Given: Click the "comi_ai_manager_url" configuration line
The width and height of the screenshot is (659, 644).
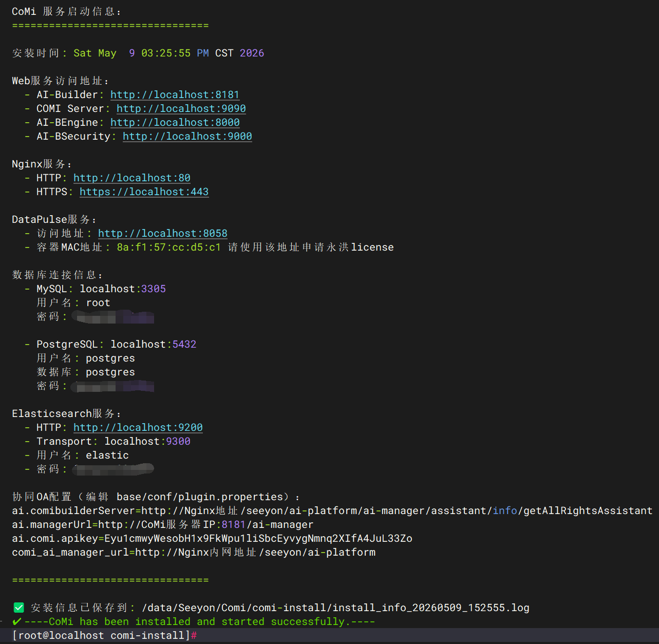Looking at the screenshot, I should coord(194,552).
